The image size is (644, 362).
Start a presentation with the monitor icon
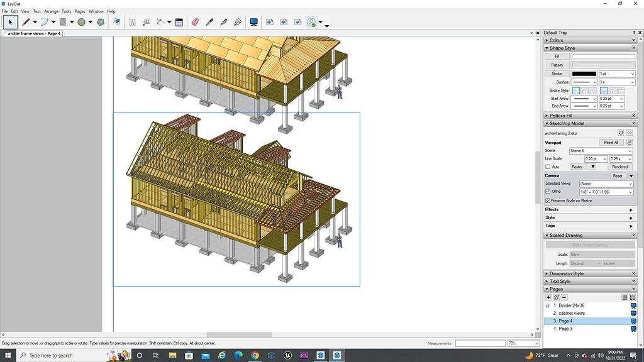(x=253, y=22)
